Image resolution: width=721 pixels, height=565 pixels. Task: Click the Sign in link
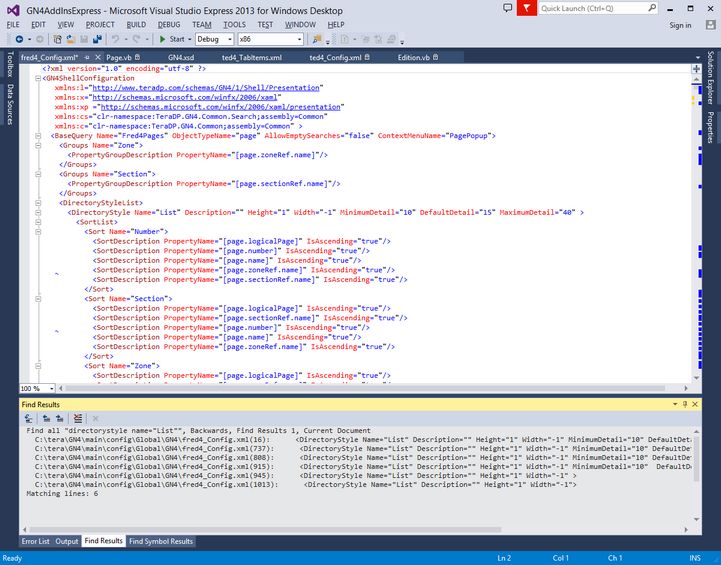tap(680, 25)
